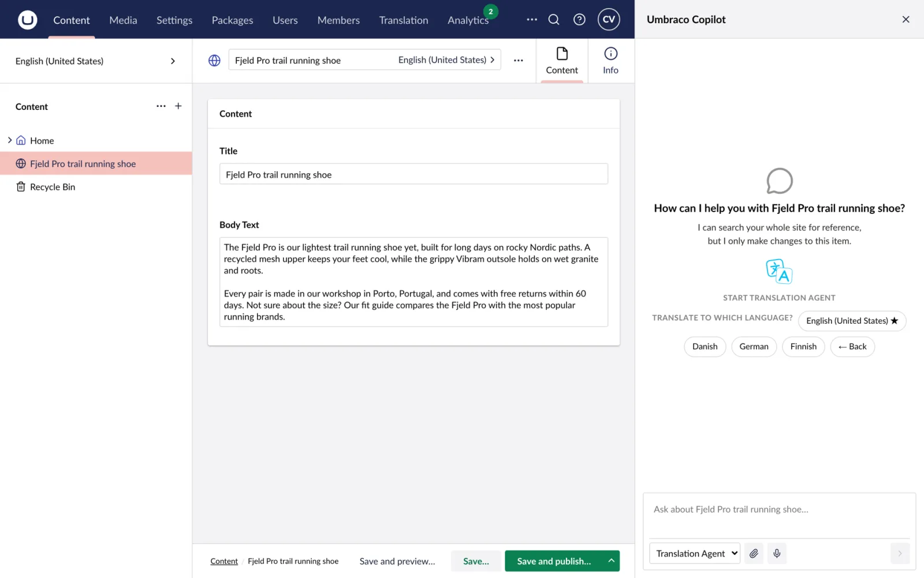Expand the Save and publish options arrow
Screen dimensions: 924x578
click(x=611, y=561)
